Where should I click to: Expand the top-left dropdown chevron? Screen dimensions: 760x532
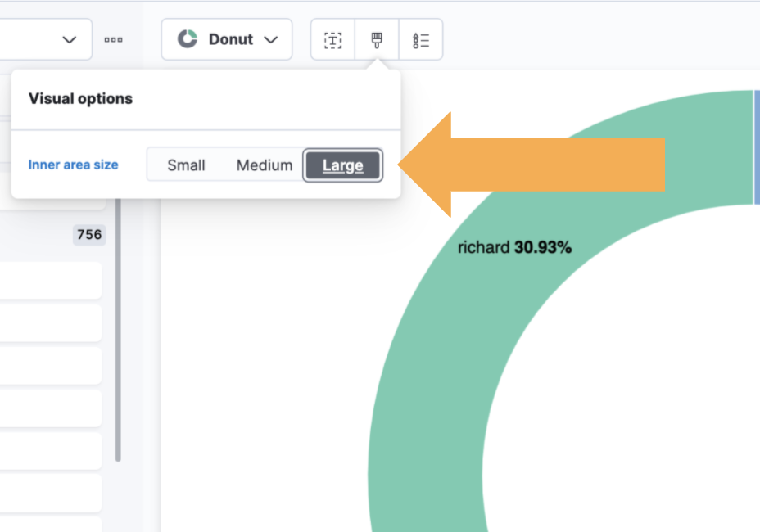[70, 39]
